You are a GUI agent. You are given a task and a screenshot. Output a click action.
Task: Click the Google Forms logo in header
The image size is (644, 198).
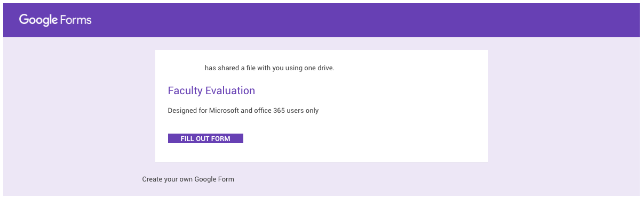pos(55,20)
